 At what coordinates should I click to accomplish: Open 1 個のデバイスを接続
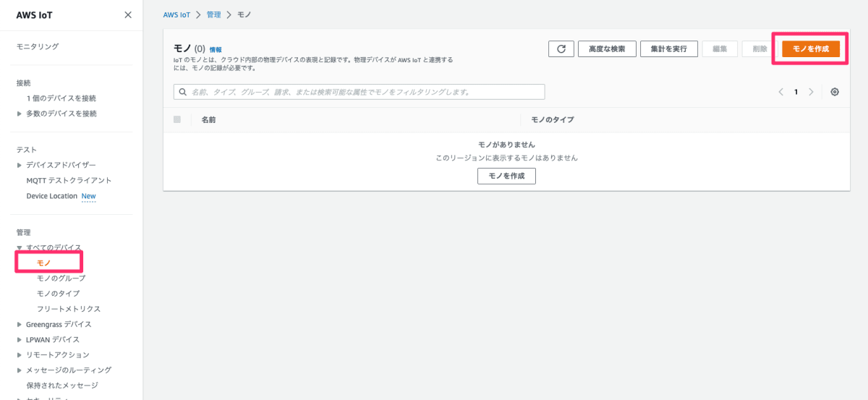click(61, 98)
